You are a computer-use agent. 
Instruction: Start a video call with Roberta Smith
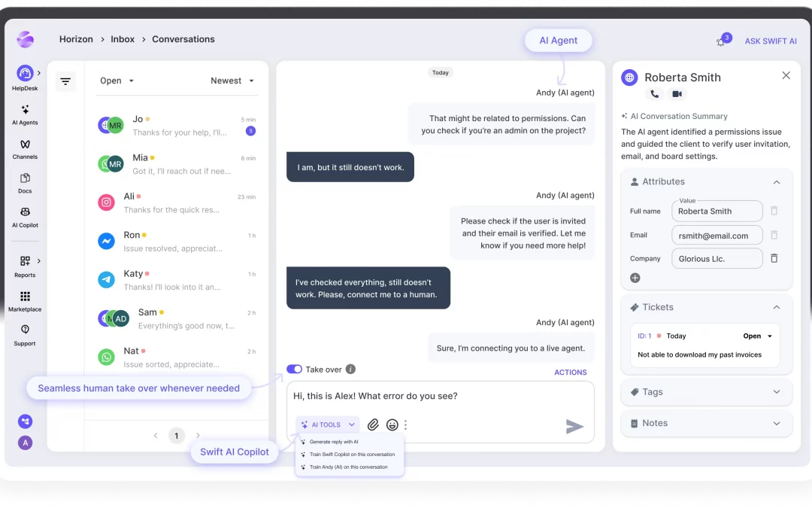click(x=677, y=94)
